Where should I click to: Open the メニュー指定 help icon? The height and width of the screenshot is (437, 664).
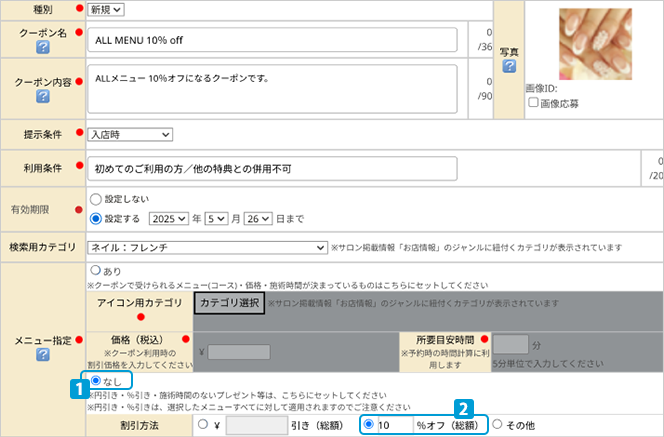click(43, 355)
